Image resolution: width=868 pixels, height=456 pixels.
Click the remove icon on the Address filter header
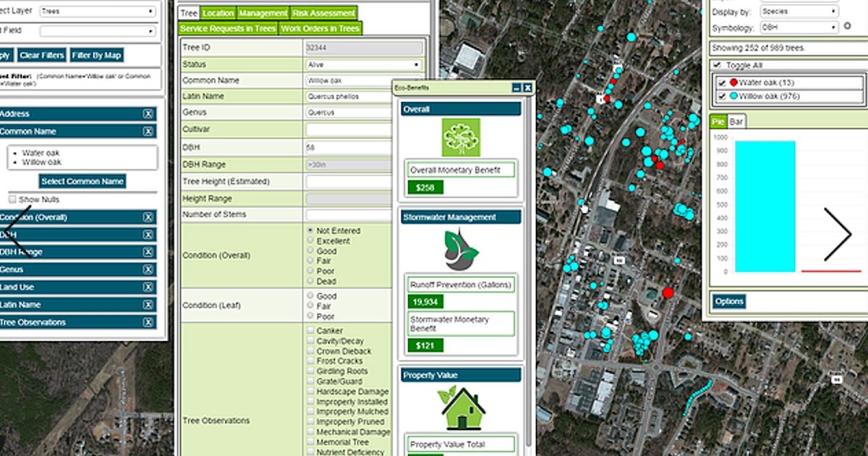pyautogui.click(x=148, y=114)
